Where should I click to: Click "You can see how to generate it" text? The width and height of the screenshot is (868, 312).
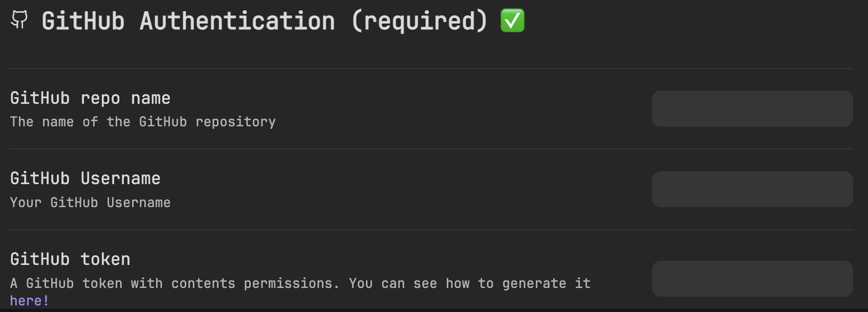point(469,283)
